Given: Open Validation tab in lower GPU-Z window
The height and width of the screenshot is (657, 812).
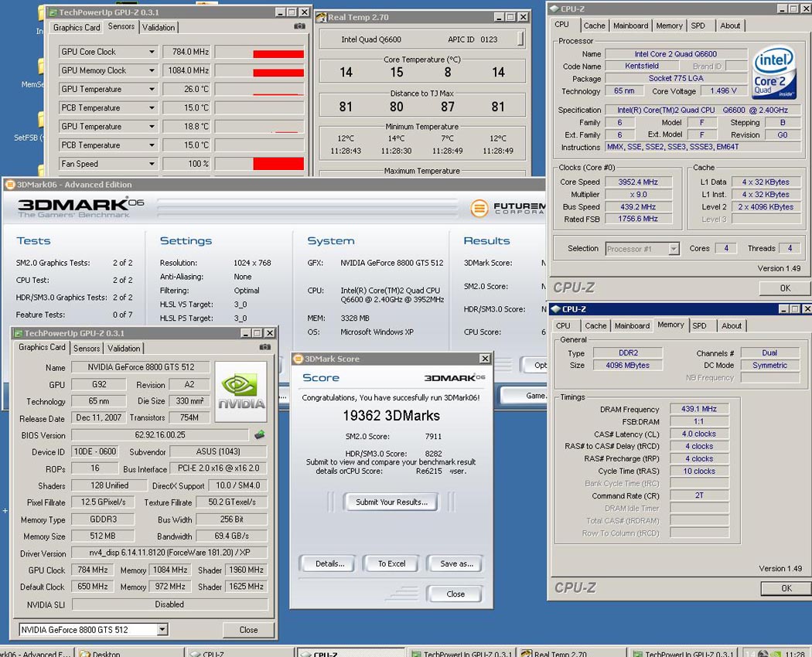Looking at the screenshot, I should (124, 349).
